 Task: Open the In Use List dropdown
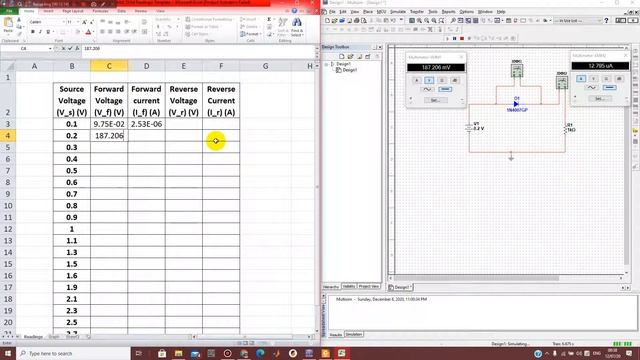coord(578,20)
